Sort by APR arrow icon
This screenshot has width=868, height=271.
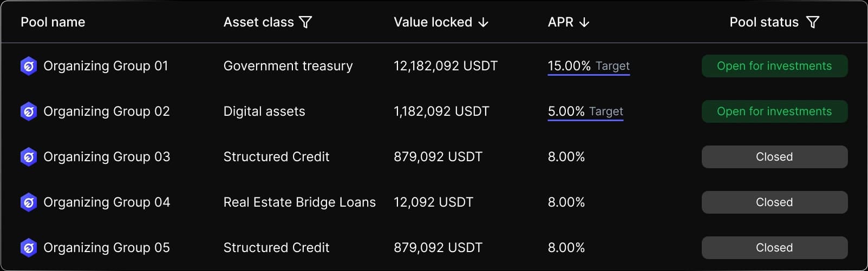coord(584,22)
